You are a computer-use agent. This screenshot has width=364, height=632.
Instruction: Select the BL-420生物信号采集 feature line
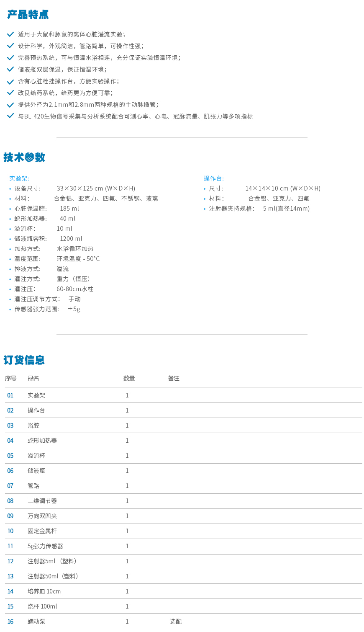(136, 116)
